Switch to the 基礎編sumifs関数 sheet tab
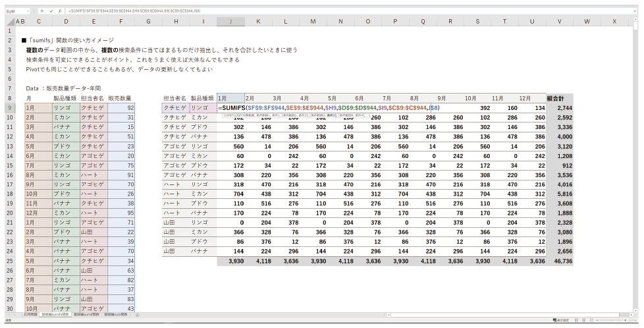 [55, 315]
